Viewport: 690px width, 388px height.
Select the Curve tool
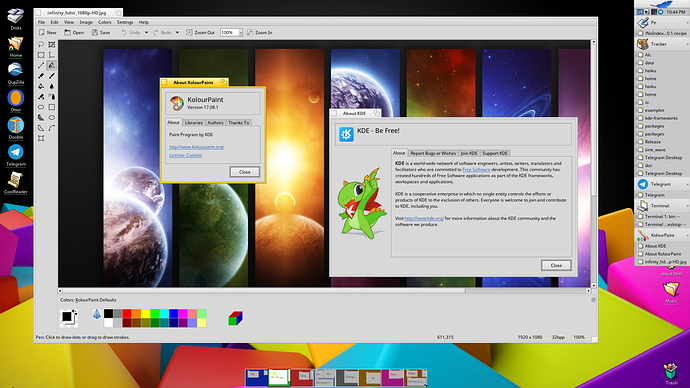pyautogui.click(x=51, y=128)
